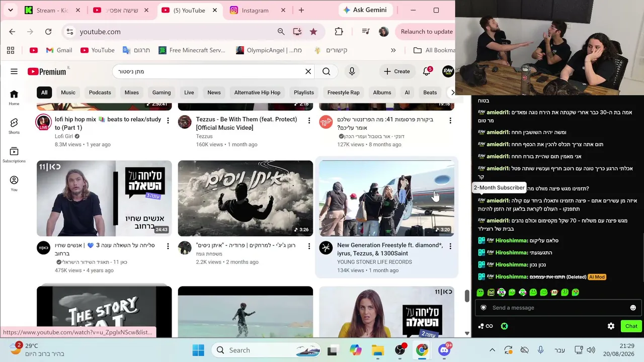The image size is (644, 362).
Task: Open the Kick chat emote picker smiley
Action: [633, 308]
